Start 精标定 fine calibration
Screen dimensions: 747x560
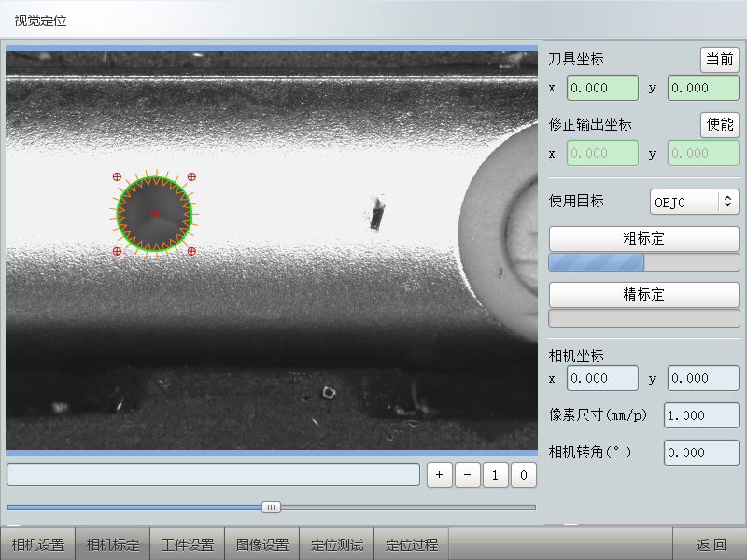pyautogui.click(x=643, y=294)
